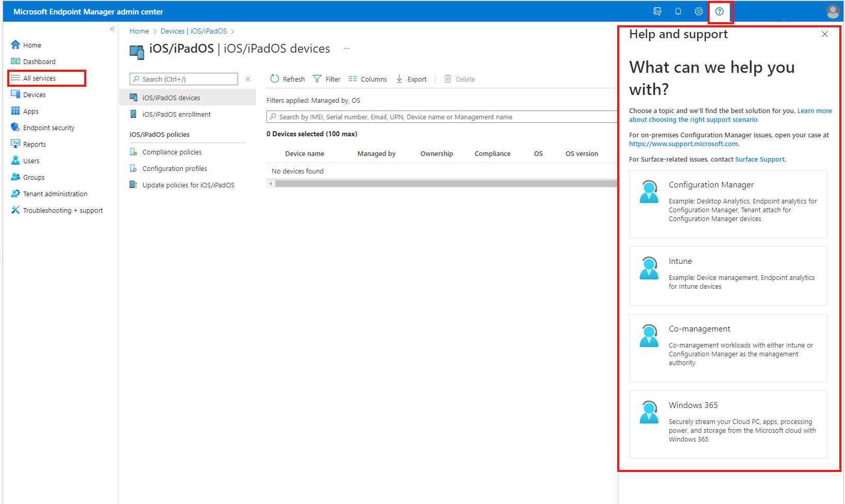Click the Troubleshooting + support wrench icon
845x504 pixels.
15,210
